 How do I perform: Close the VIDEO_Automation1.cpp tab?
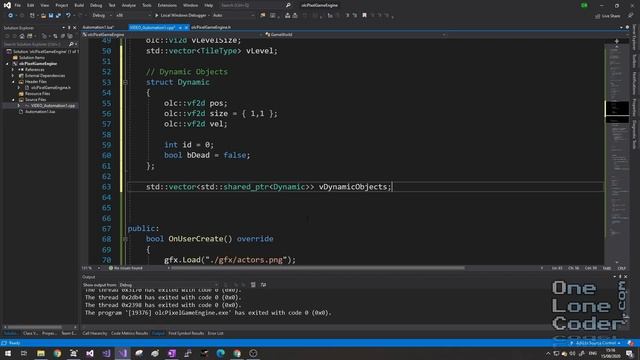pos(186,27)
